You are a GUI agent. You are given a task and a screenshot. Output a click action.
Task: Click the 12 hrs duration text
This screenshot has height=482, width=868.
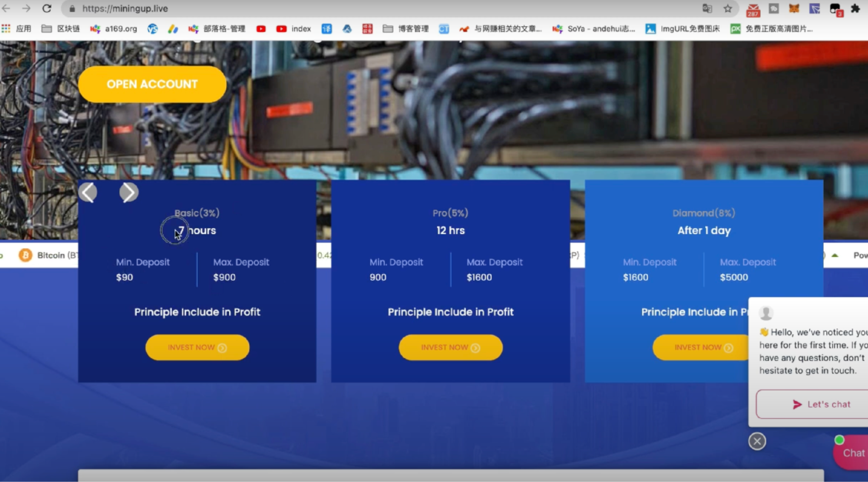click(451, 230)
